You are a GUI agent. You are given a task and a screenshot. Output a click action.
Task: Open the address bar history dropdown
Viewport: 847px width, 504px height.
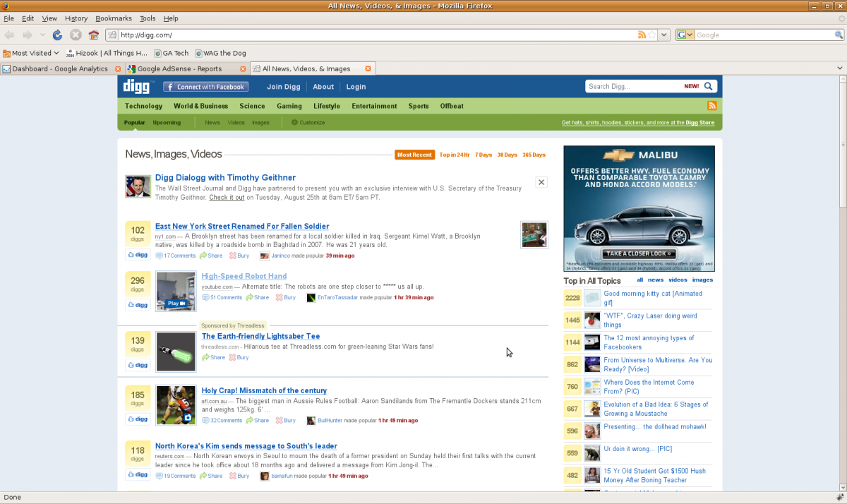tap(664, 35)
